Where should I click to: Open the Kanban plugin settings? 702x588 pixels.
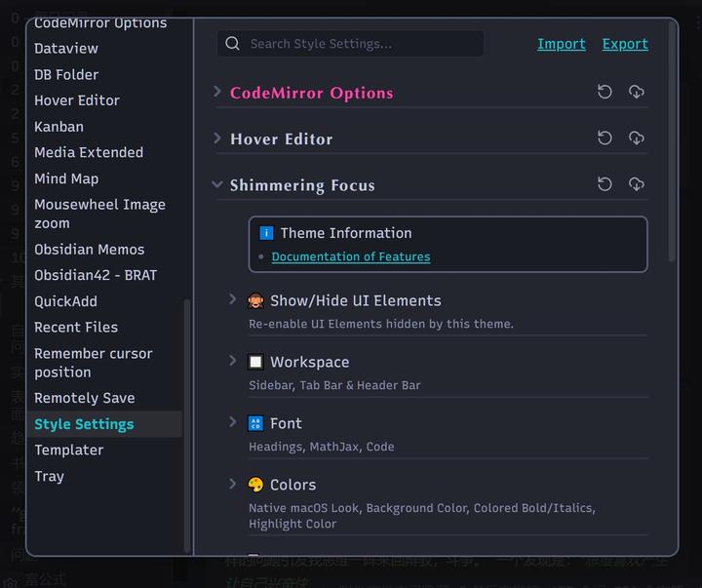click(58, 126)
